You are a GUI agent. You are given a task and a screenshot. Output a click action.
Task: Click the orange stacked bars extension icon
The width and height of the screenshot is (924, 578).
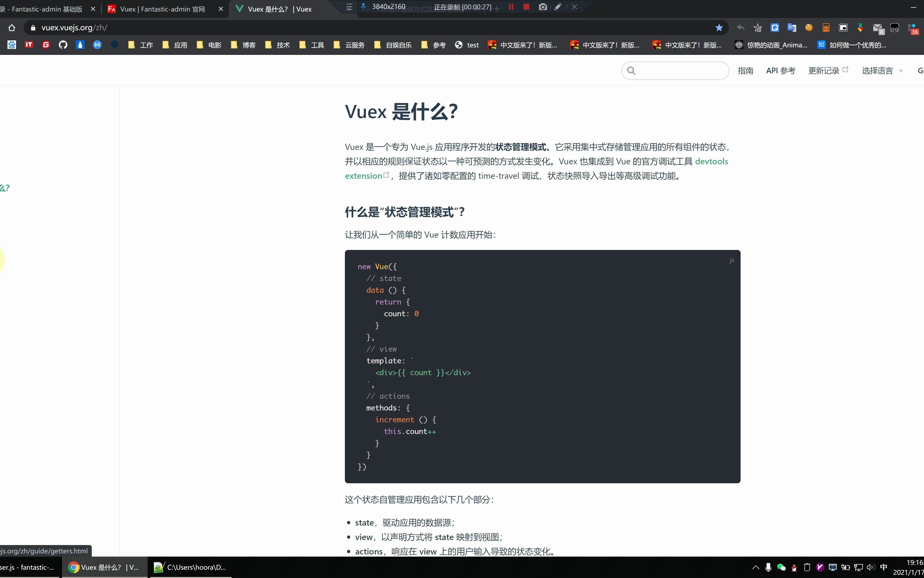[826, 28]
